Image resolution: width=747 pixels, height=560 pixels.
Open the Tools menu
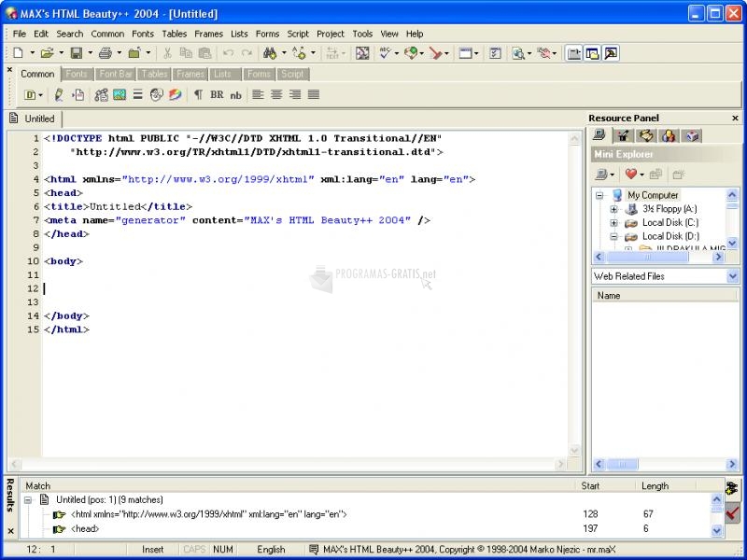tap(362, 34)
